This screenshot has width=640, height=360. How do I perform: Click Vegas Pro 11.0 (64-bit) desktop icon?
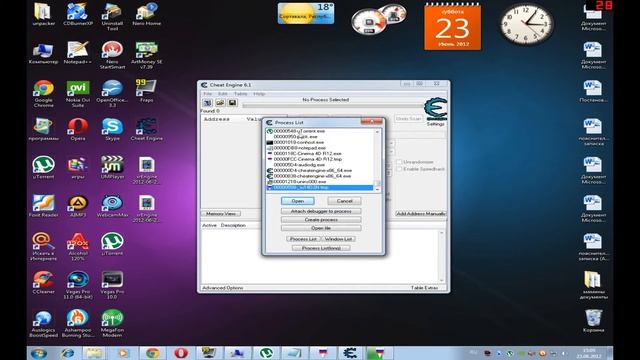click(78, 285)
